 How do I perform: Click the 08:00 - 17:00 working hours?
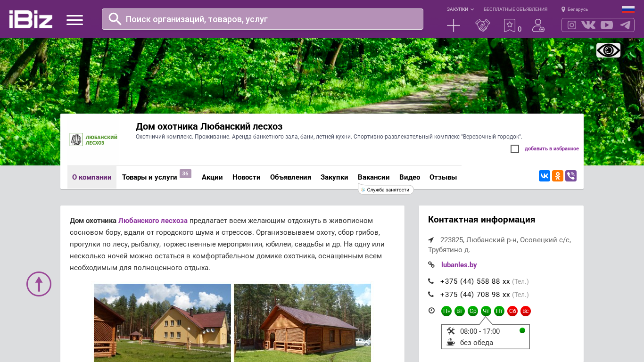click(480, 331)
